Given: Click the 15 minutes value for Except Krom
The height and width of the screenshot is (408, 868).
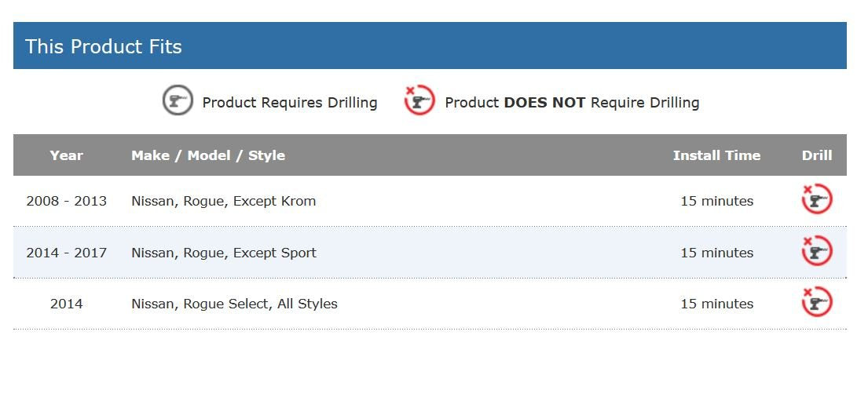Looking at the screenshot, I should click(716, 201).
